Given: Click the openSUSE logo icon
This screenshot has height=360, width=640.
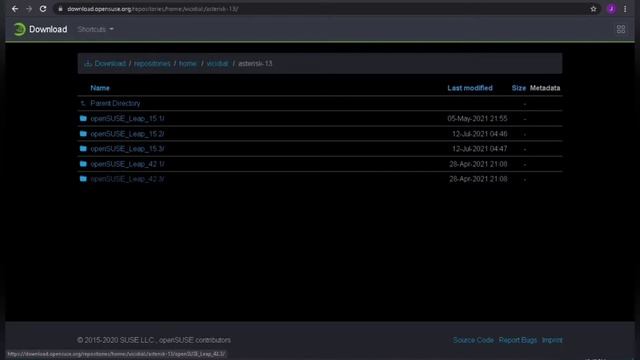Looking at the screenshot, I should [x=19, y=29].
